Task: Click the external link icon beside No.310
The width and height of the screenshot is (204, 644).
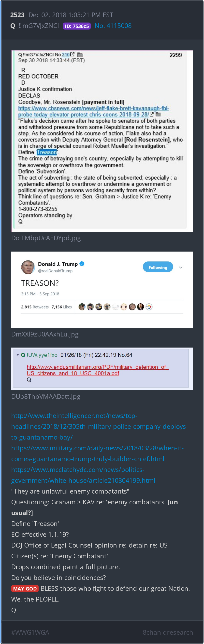Action: tap(72, 54)
